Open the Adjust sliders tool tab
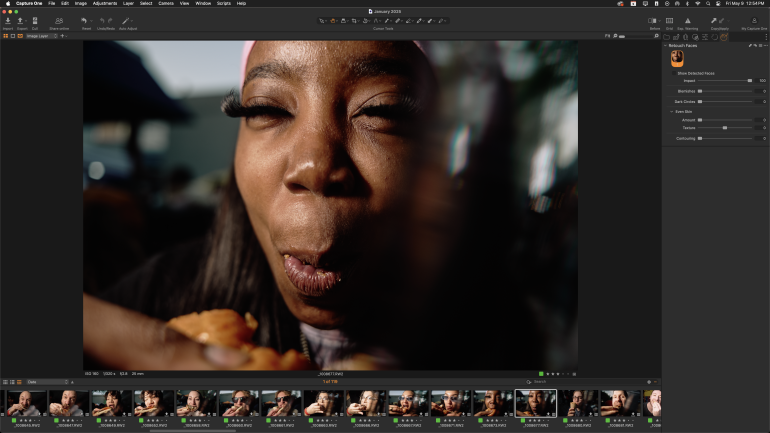The image size is (770, 433). click(705, 37)
